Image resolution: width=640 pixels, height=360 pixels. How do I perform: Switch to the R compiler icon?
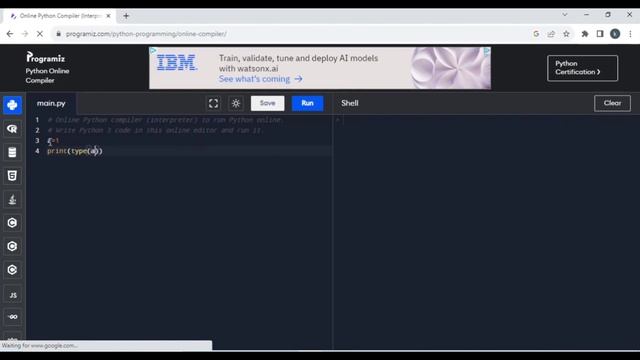(x=12, y=129)
